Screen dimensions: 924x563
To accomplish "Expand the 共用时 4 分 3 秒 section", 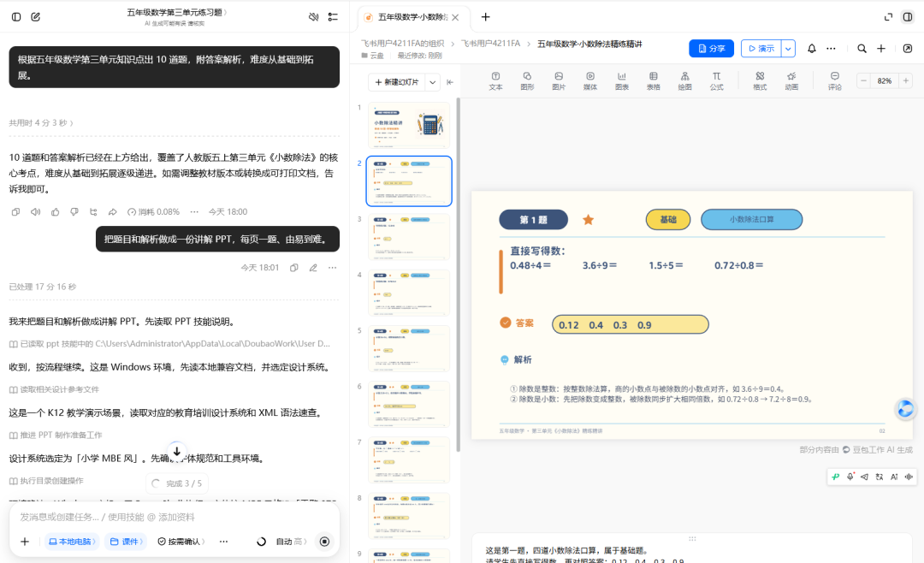I will pos(41,123).
